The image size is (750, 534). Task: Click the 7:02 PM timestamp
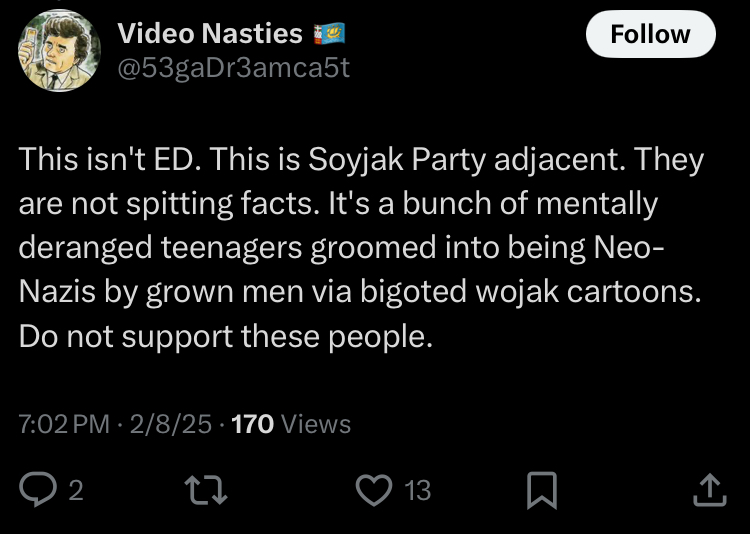click(x=64, y=424)
